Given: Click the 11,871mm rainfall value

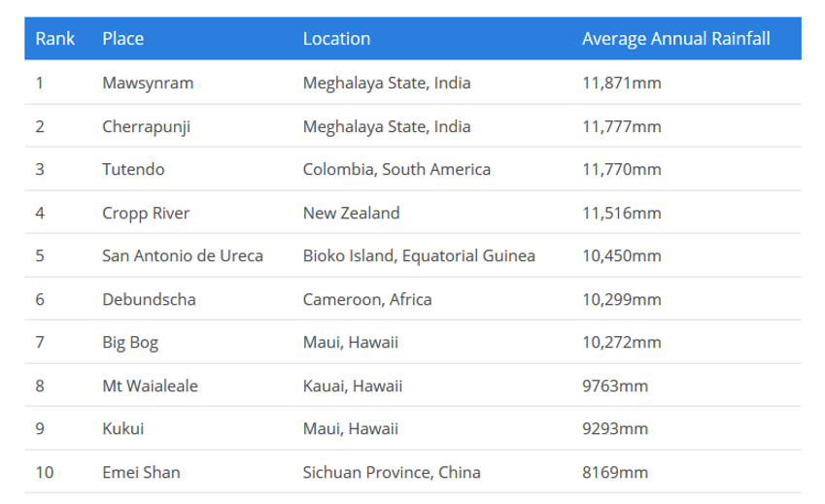Looking at the screenshot, I should (621, 84).
